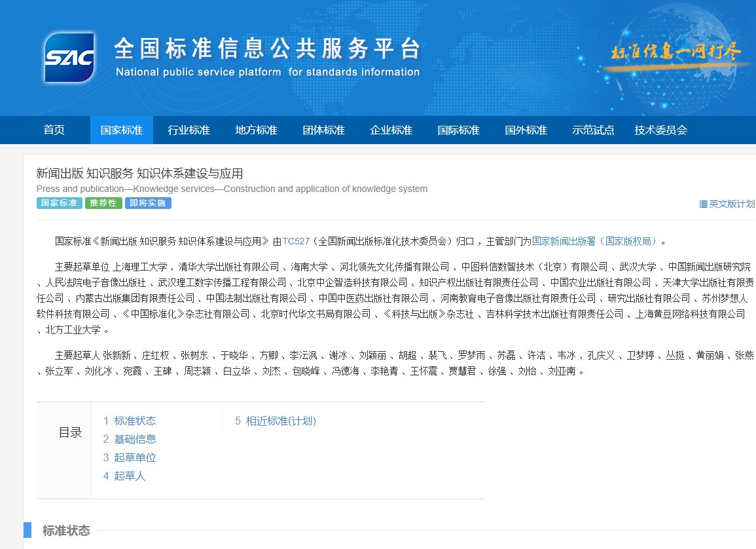Click the 英文版计划 list icon
Image resolution: width=756 pixels, height=549 pixels.
coord(703,204)
